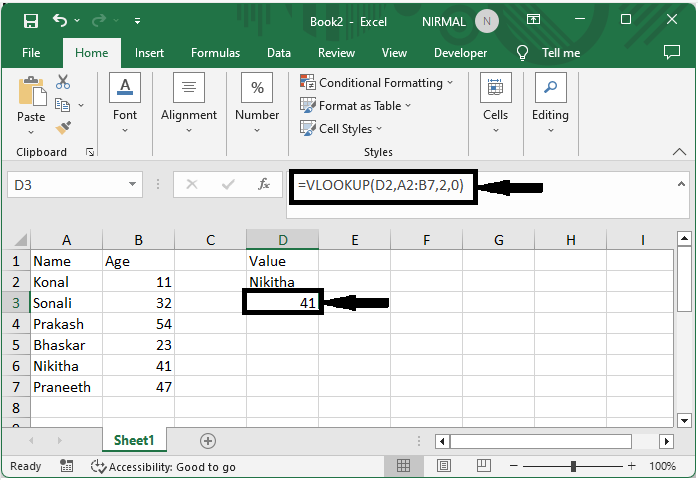Image resolution: width=698 pixels, height=480 pixels.
Task: Click the horizontal scrollbar right arrow
Action: [666, 441]
